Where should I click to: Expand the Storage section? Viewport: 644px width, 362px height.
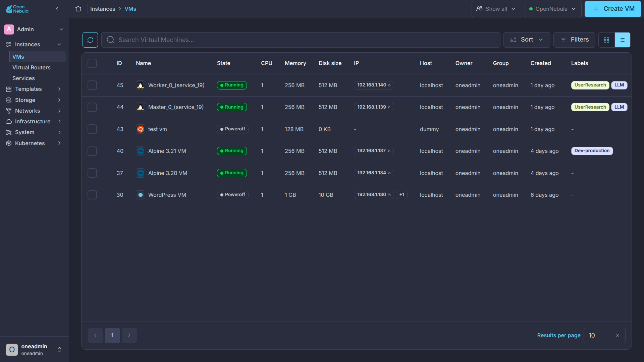coord(59,100)
